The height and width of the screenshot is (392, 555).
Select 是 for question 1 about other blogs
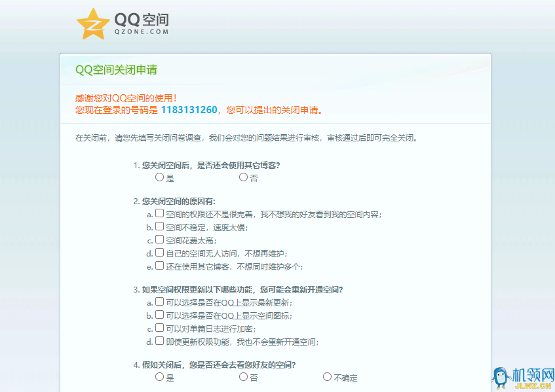pyautogui.click(x=159, y=177)
